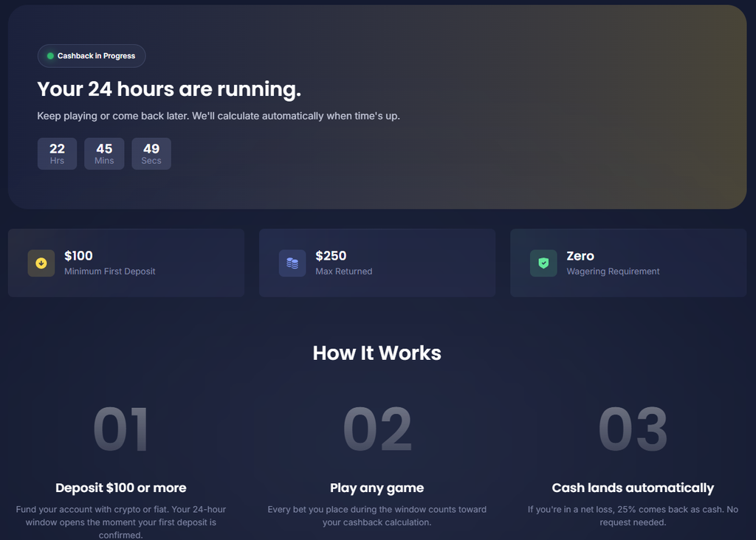
Task: Click the "Max Returned" label
Action: coord(344,271)
